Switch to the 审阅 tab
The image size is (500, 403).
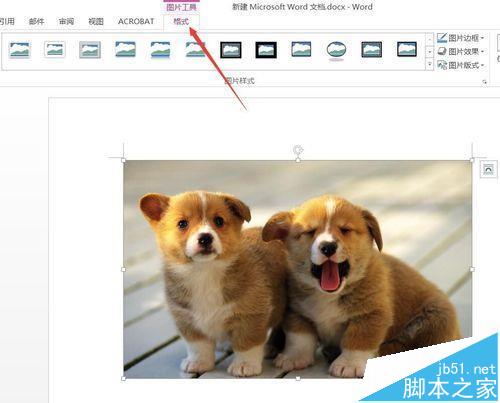point(66,22)
